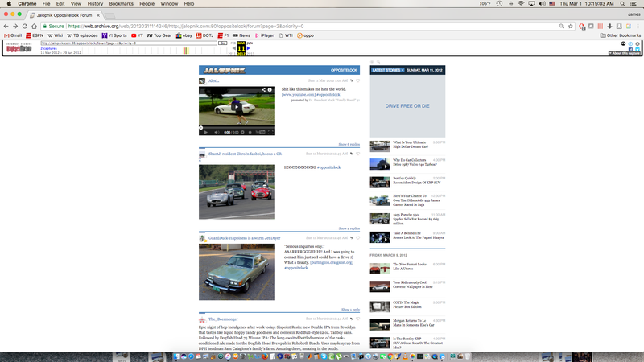Image resolution: width=644 pixels, height=362 pixels.
Task: Like GuardDuck's post with the heart icon
Action: (x=357, y=237)
